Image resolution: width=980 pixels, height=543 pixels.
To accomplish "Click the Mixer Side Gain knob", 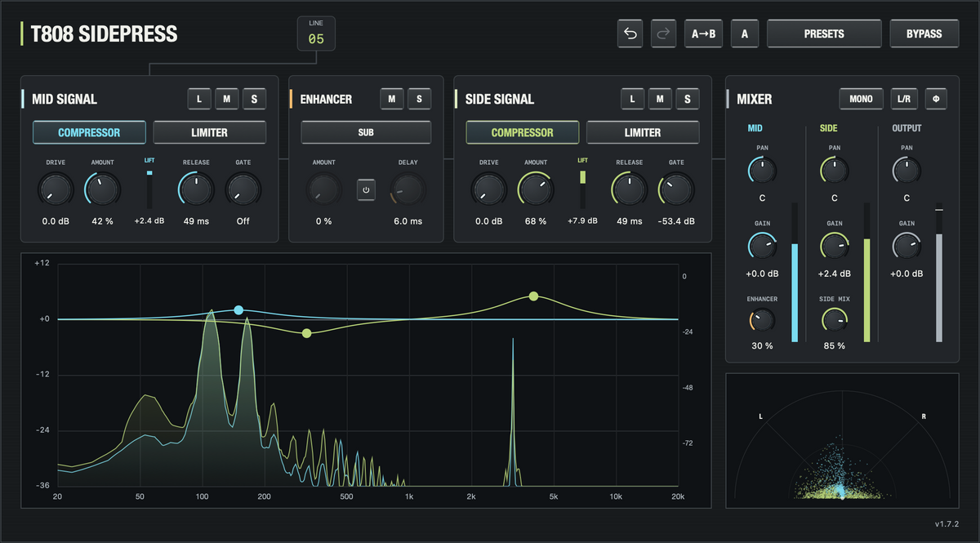I will coord(835,246).
